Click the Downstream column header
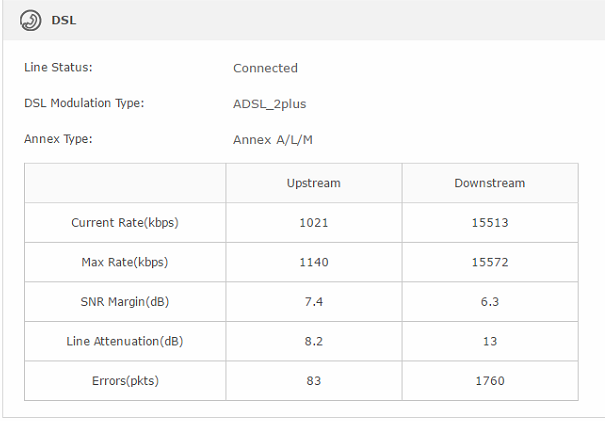Screen dimensions: 605x421 (x=490, y=183)
